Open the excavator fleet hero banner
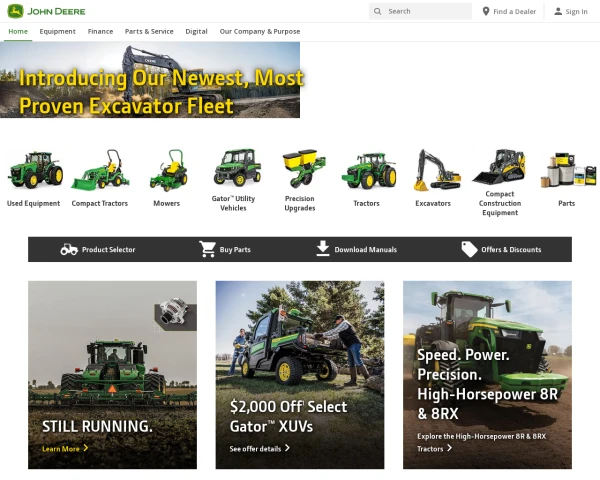 (x=150, y=80)
